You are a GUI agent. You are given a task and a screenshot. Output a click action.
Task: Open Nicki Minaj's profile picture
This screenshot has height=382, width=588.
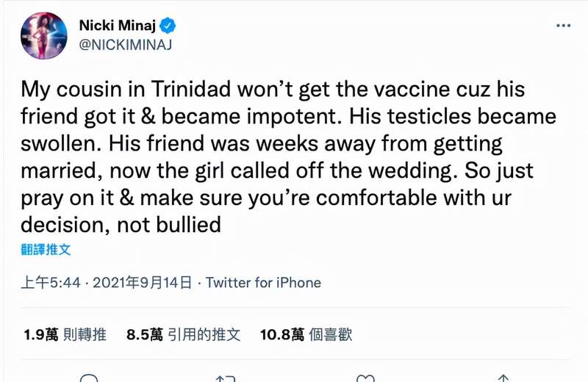[43, 35]
